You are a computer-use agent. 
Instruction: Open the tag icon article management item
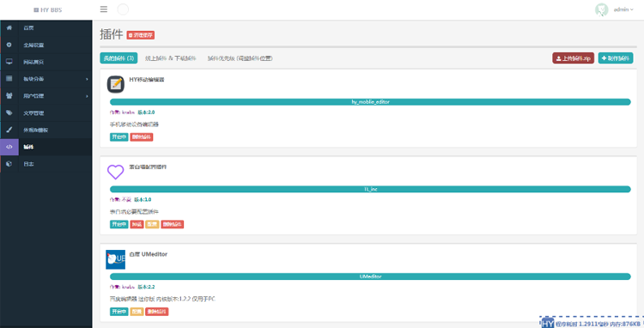pyautogui.click(x=46, y=112)
